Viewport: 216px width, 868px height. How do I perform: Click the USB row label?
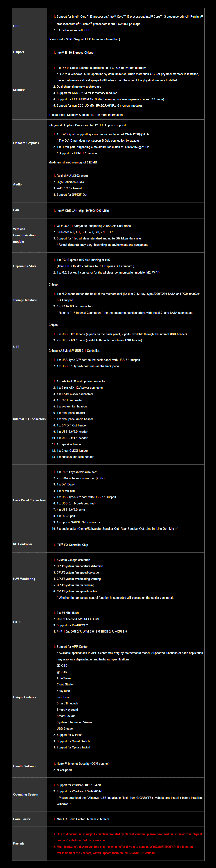tap(16, 347)
